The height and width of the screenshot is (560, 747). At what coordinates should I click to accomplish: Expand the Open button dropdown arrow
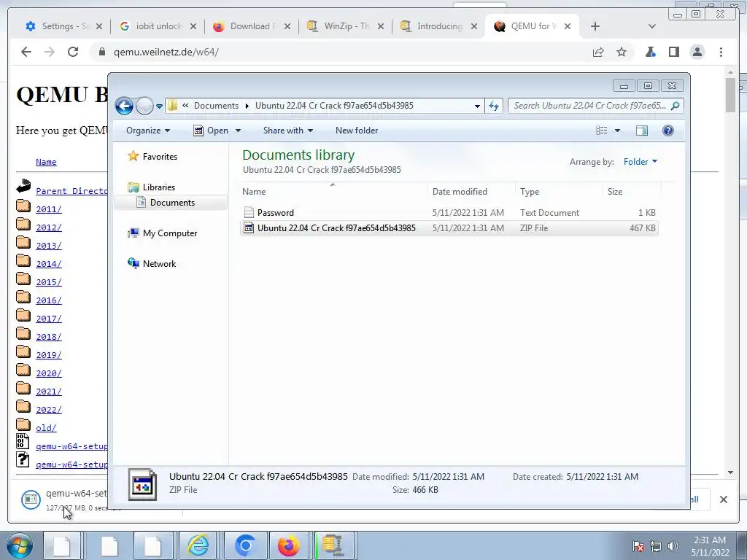point(239,131)
